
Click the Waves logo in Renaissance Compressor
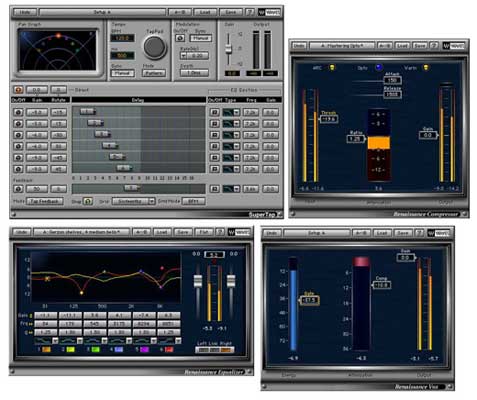coord(454,46)
